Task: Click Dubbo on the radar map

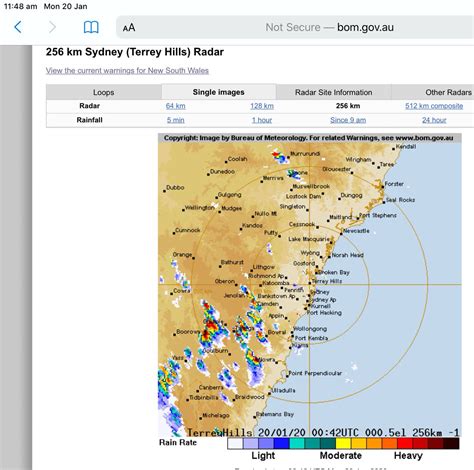Action: coord(175,188)
